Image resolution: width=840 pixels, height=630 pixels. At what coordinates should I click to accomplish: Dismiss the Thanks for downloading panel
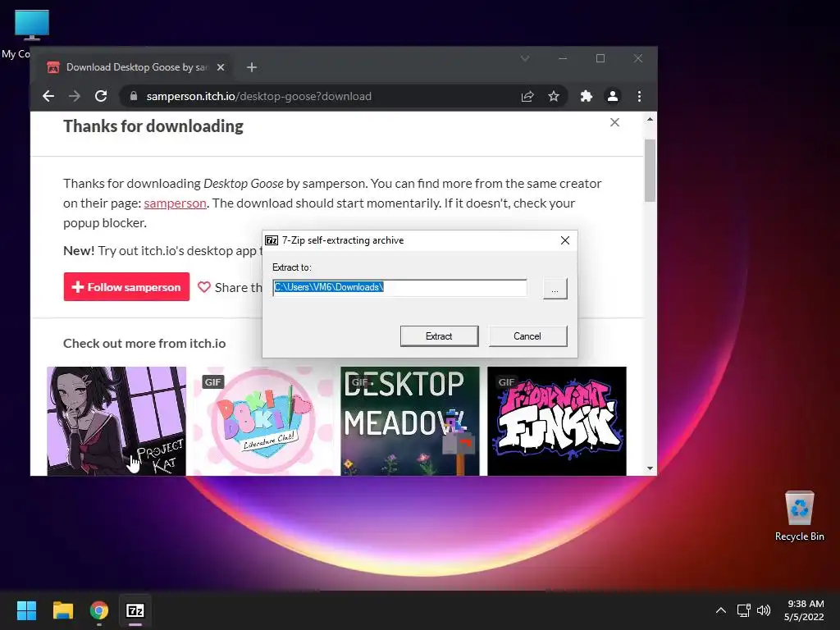coord(614,123)
